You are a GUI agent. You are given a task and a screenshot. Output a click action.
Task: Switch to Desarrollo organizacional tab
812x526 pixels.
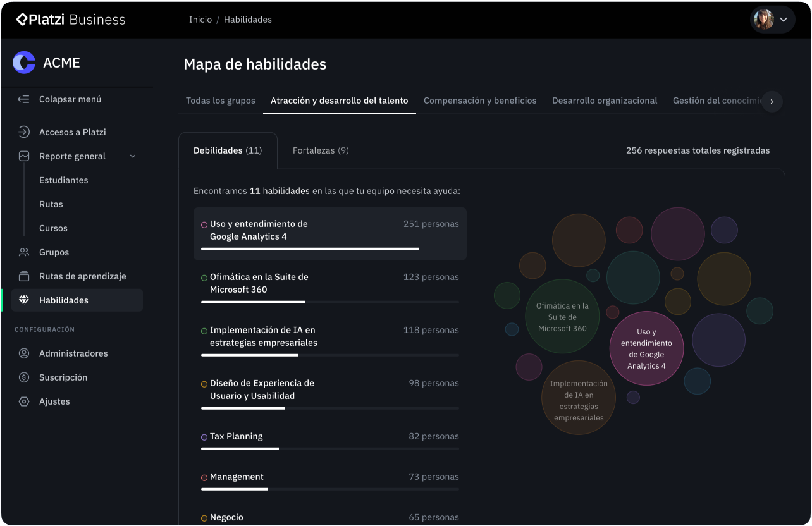[605, 101]
